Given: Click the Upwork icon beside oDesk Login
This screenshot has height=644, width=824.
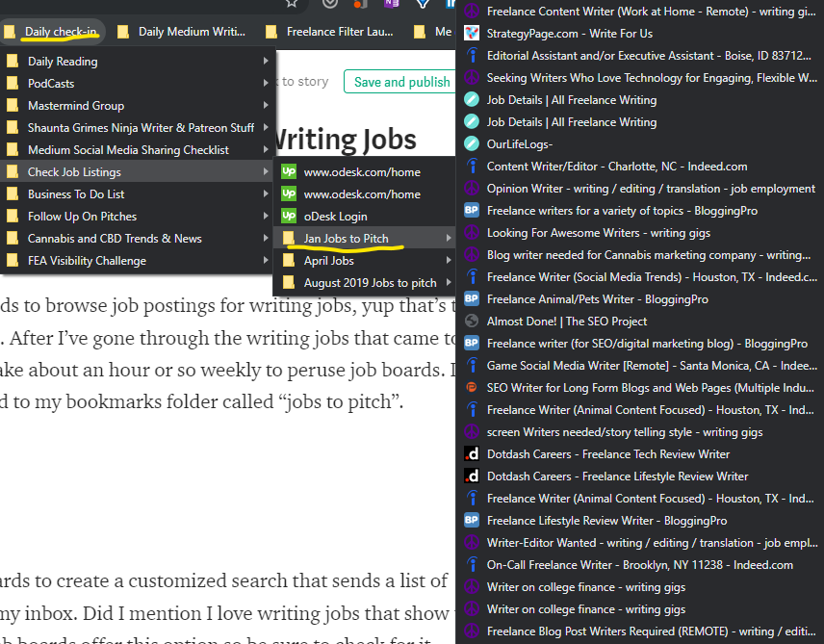Looking at the screenshot, I should pyautogui.click(x=289, y=216).
